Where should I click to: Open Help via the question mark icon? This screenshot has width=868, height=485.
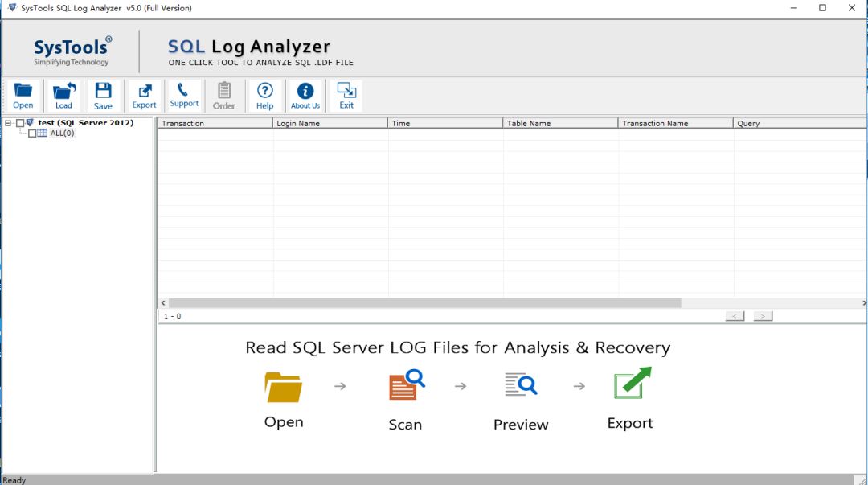[x=264, y=96]
